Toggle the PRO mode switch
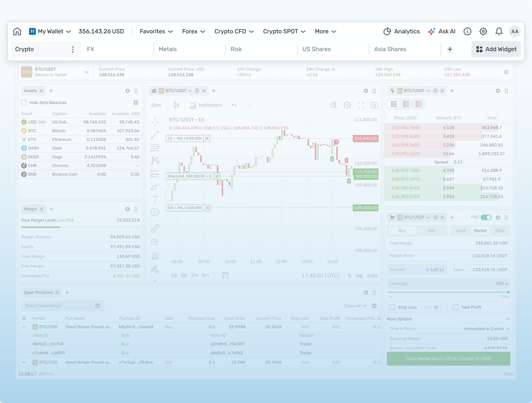This screenshot has width=532, height=403. (x=486, y=217)
